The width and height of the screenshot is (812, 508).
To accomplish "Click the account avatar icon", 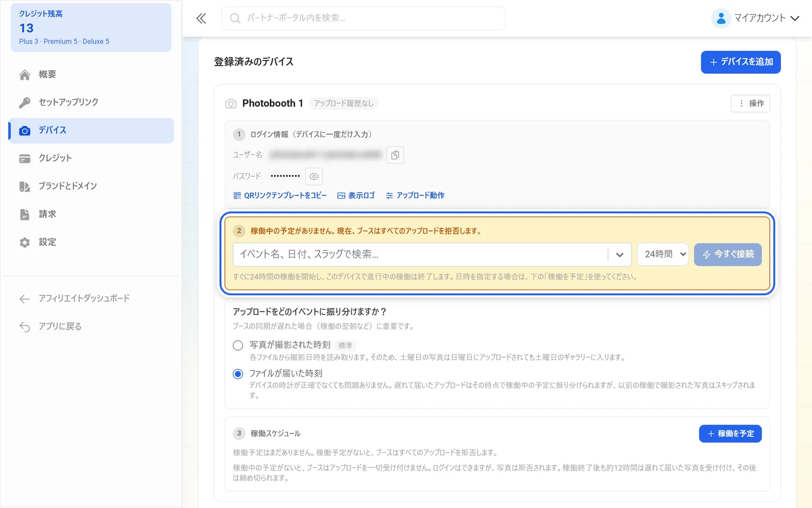I will pos(721,19).
